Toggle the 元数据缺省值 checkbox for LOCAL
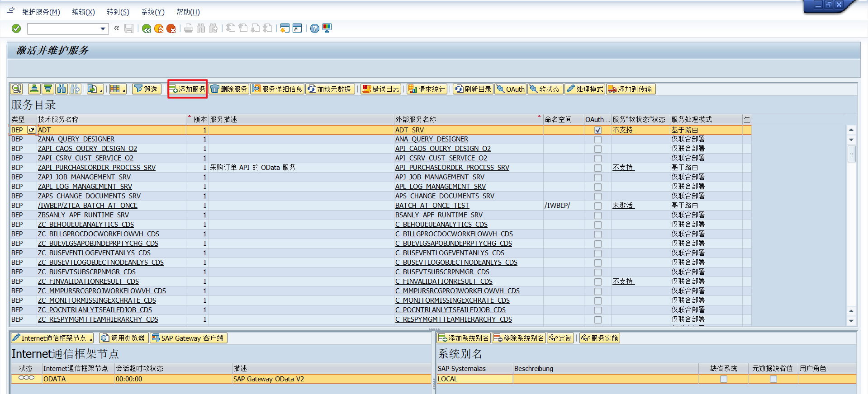 (x=773, y=379)
